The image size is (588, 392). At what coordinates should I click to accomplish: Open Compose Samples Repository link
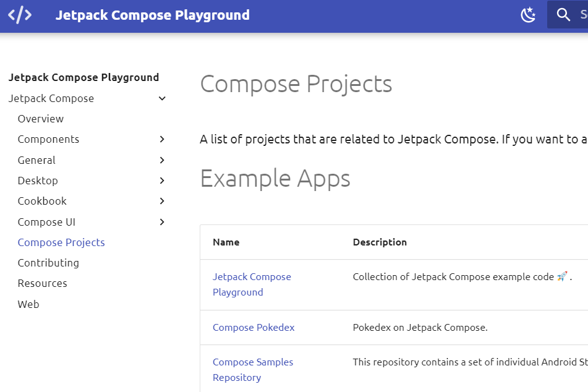pyautogui.click(x=253, y=370)
